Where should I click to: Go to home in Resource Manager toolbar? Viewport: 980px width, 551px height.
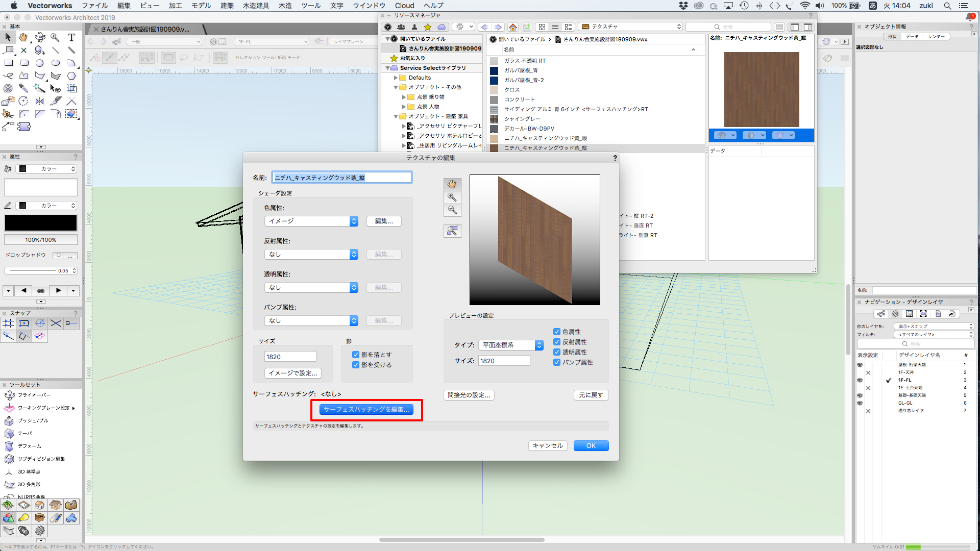(x=513, y=27)
